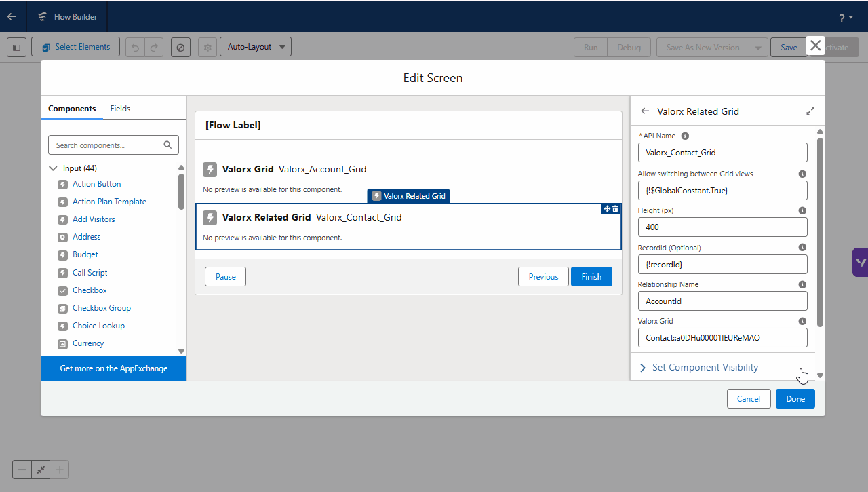The width and height of the screenshot is (868, 492).
Task: Click info icon for Allow switching Grid views
Action: tap(802, 174)
